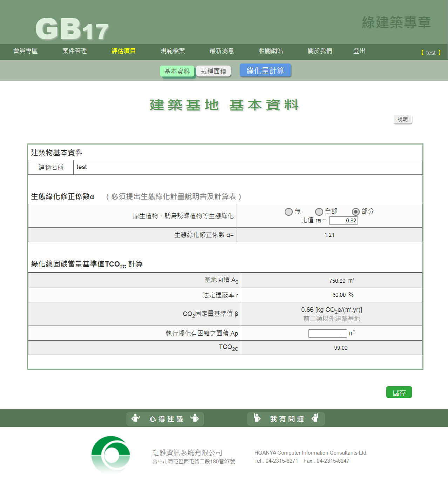
Task: Click the 比值 ra input field
Action: 343,221
